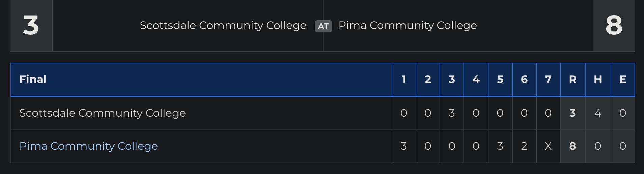Click the Pima score 8 box
The width and height of the screenshot is (644, 174).
click(614, 26)
